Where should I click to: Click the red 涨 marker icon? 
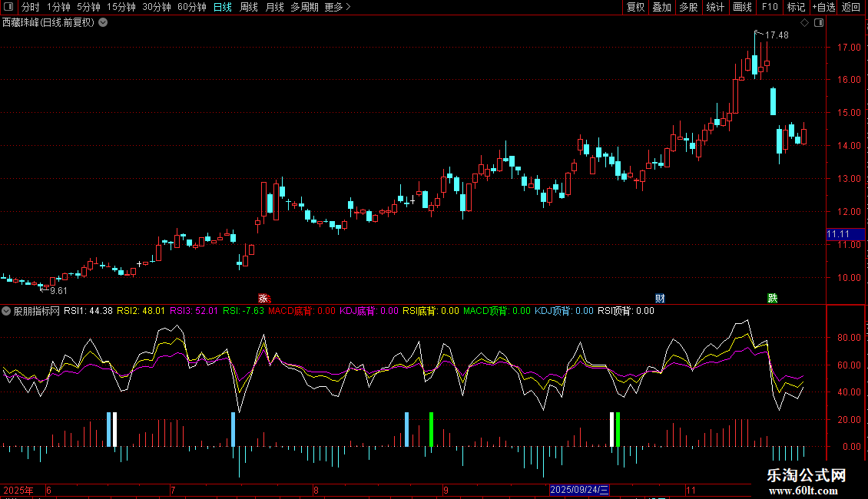click(263, 298)
